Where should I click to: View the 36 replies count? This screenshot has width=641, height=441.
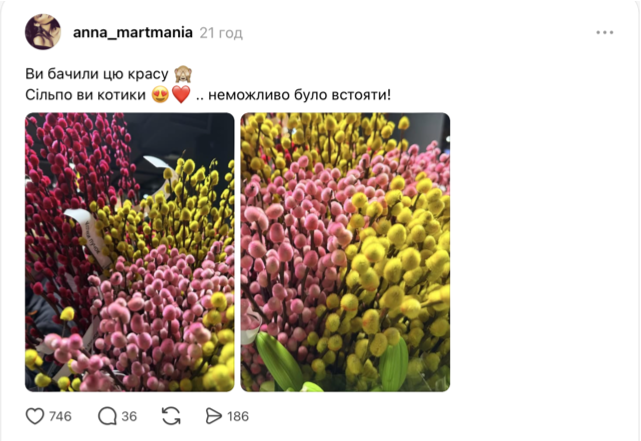tap(129, 416)
